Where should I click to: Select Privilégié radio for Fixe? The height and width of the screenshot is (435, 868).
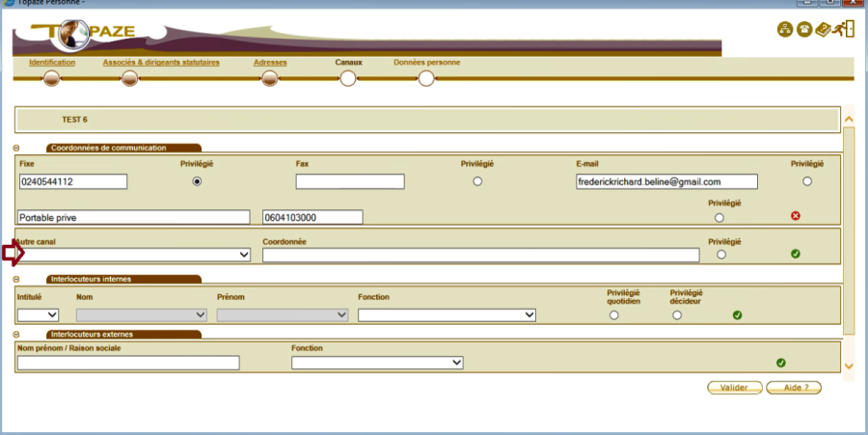(198, 181)
